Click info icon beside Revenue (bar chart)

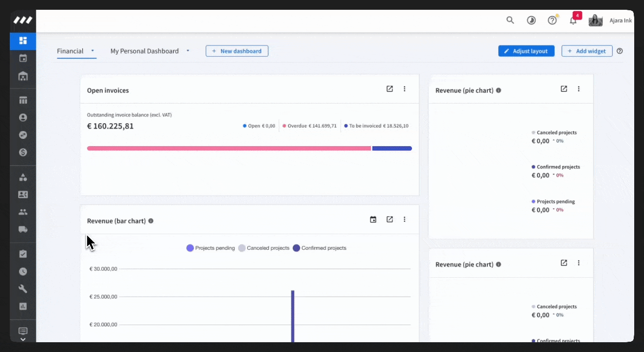(151, 221)
